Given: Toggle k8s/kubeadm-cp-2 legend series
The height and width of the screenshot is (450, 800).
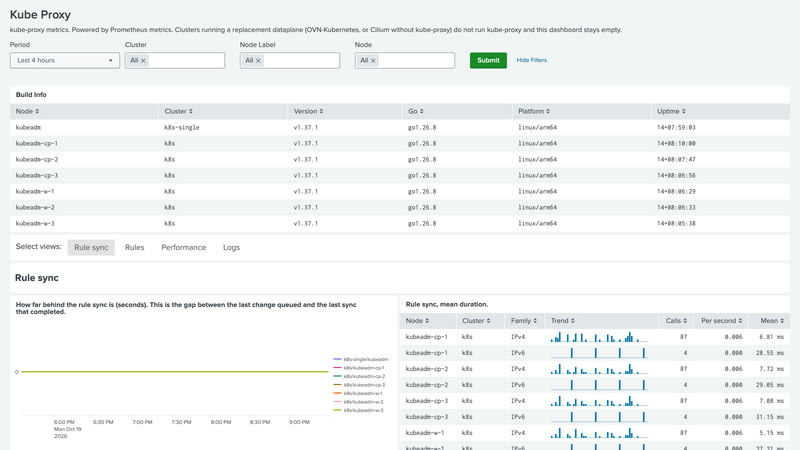Looking at the screenshot, I should click(x=359, y=376).
